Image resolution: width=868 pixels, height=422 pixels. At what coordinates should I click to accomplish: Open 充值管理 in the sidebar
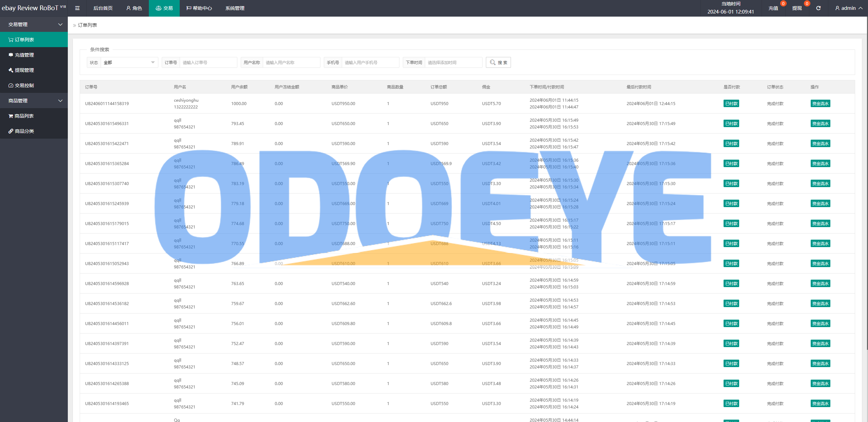click(34, 55)
